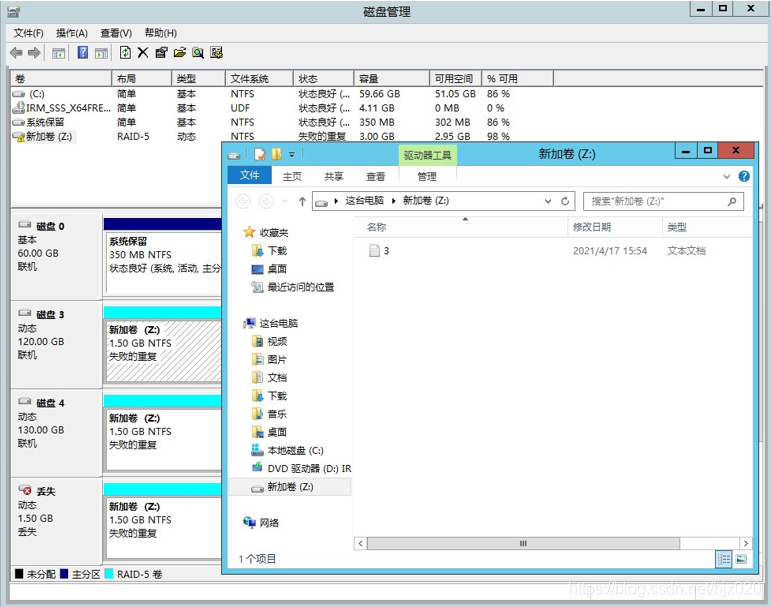Open the 文件(F) menu in Disk Management
Image resolution: width=771 pixels, height=607 pixels.
29,33
